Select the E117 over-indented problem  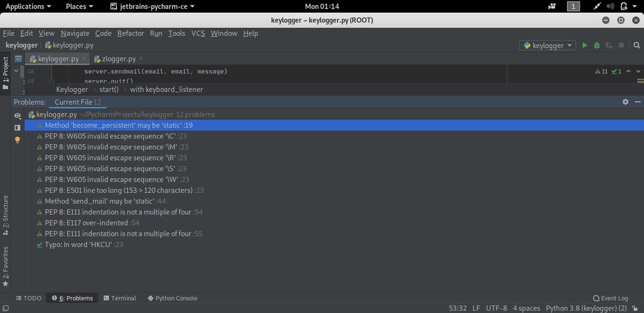point(334,222)
